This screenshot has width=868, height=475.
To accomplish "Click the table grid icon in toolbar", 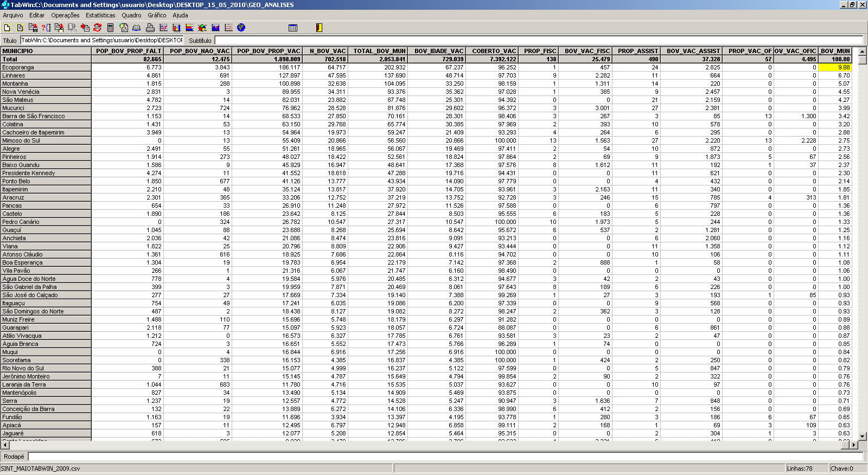I will tap(293, 28).
